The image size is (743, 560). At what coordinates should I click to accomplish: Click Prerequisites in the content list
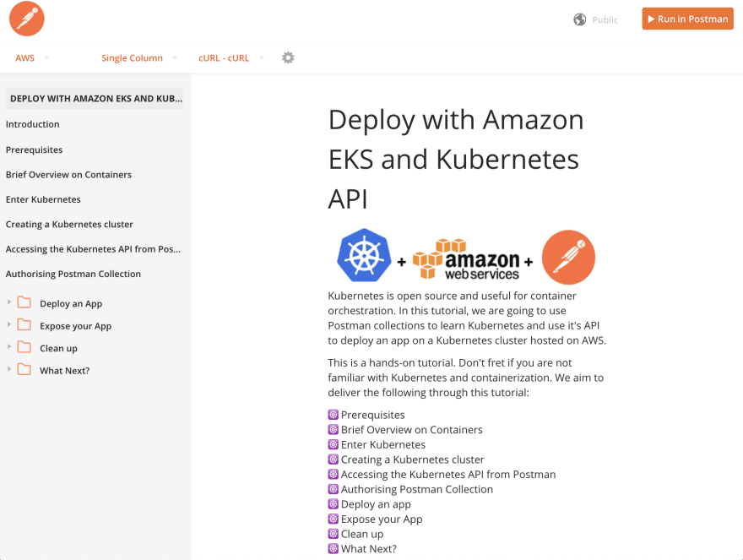373,415
